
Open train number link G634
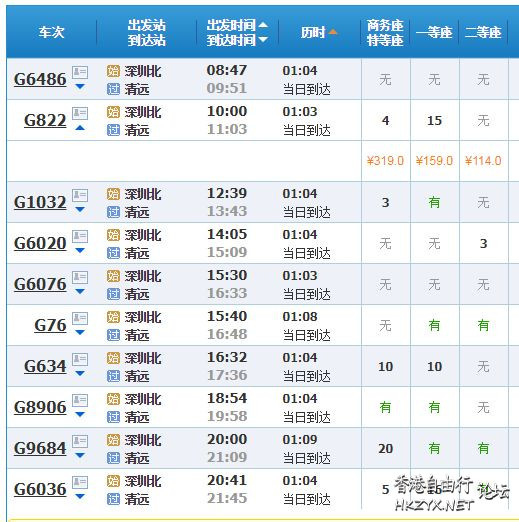[45, 366]
